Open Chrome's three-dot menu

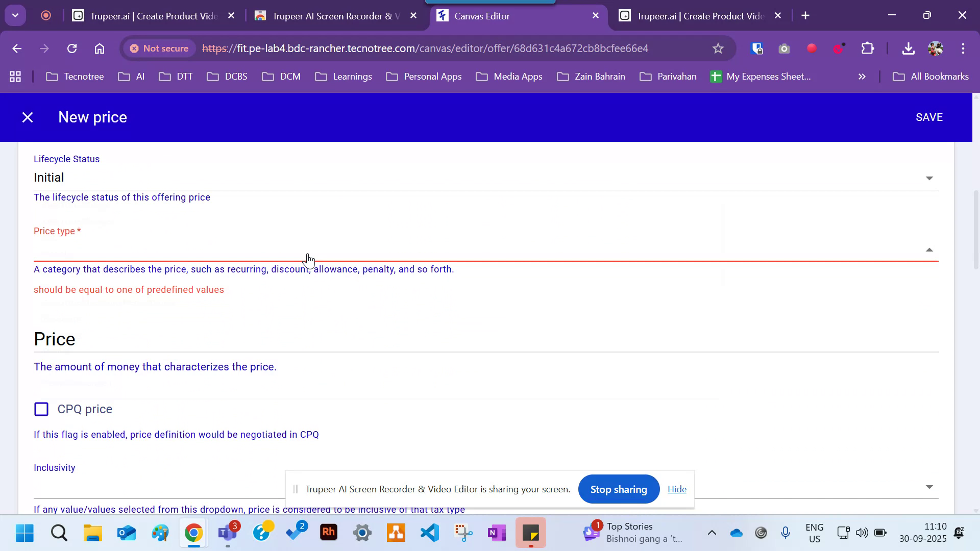click(x=963, y=48)
